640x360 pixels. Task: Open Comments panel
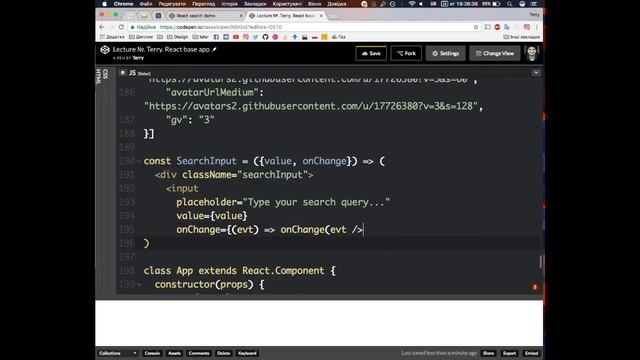(199, 353)
